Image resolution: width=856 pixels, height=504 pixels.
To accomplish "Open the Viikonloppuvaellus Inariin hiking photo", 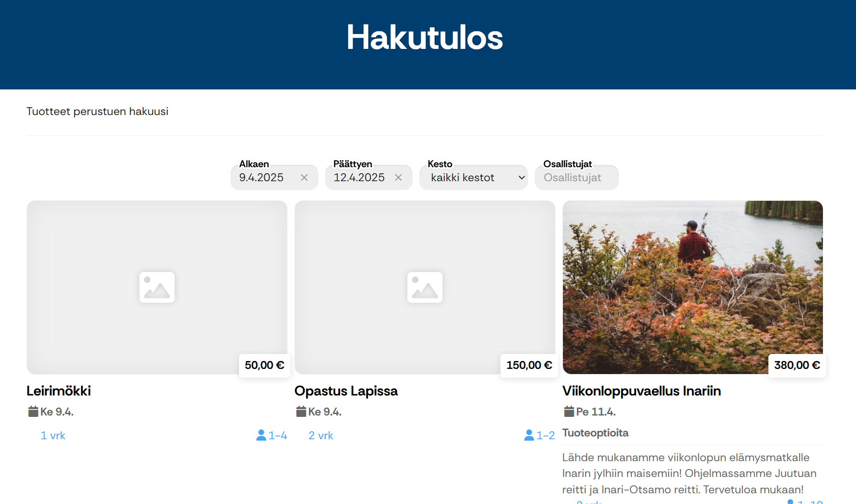I will (693, 287).
